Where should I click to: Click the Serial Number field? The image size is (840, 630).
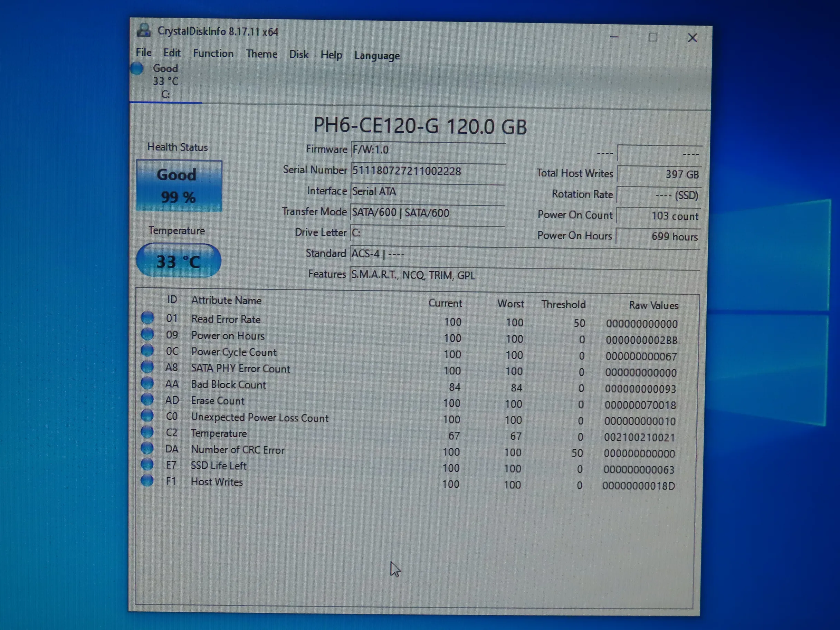click(428, 171)
